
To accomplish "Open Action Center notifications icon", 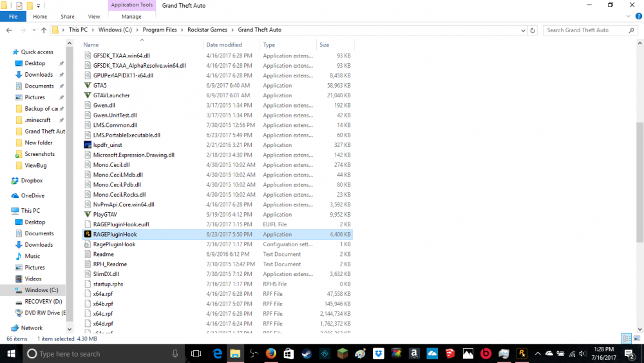I will (630, 353).
